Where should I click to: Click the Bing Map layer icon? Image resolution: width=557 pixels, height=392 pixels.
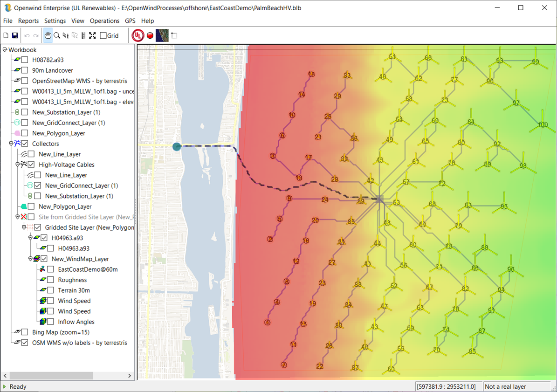[x=17, y=332]
